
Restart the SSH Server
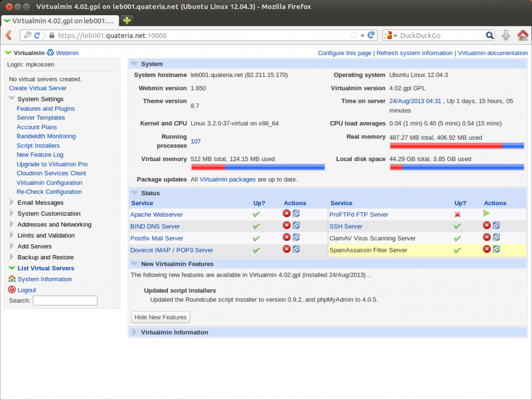click(x=496, y=225)
